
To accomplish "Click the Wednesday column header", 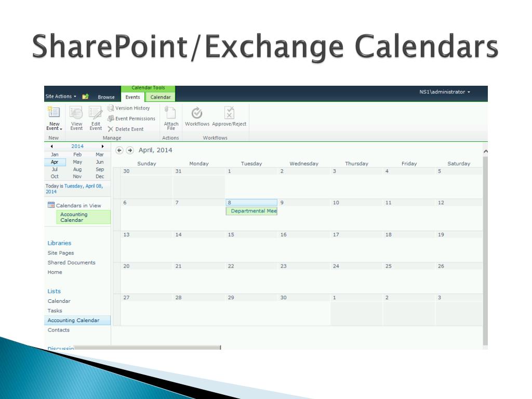I will coord(304,164).
